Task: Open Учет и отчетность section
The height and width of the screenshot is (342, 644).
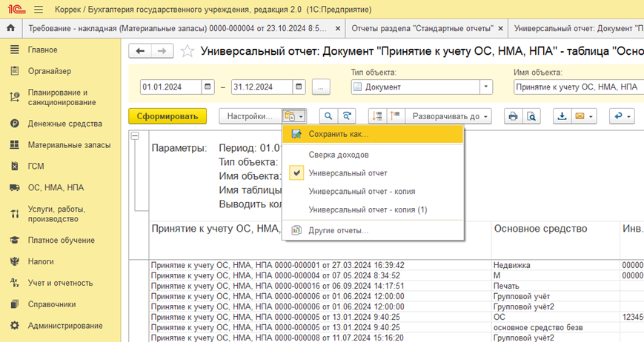Action: coord(60,283)
